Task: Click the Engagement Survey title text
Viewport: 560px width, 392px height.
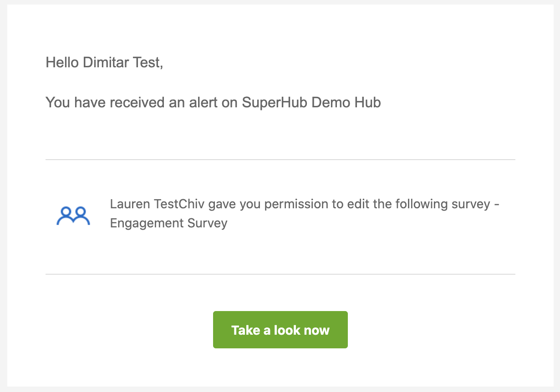Action: tap(168, 223)
